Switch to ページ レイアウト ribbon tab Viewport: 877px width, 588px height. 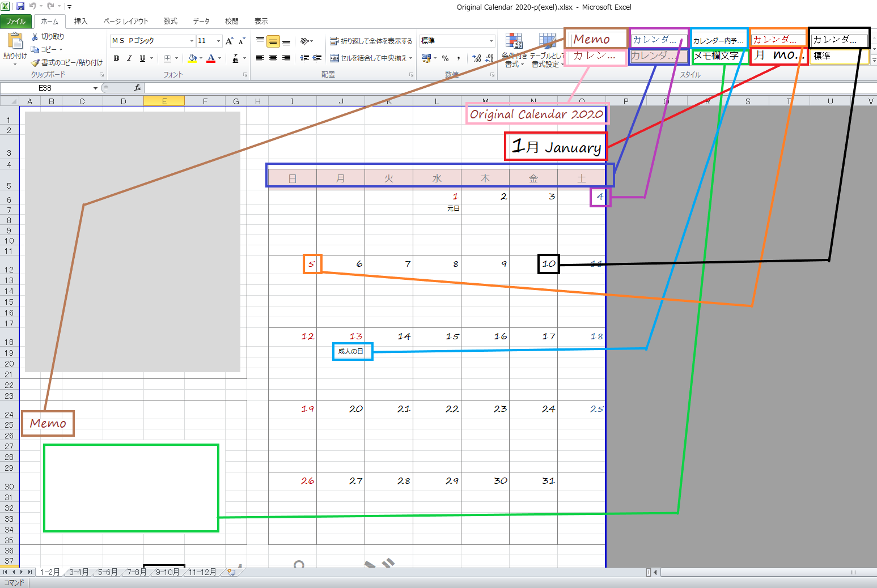(125, 21)
